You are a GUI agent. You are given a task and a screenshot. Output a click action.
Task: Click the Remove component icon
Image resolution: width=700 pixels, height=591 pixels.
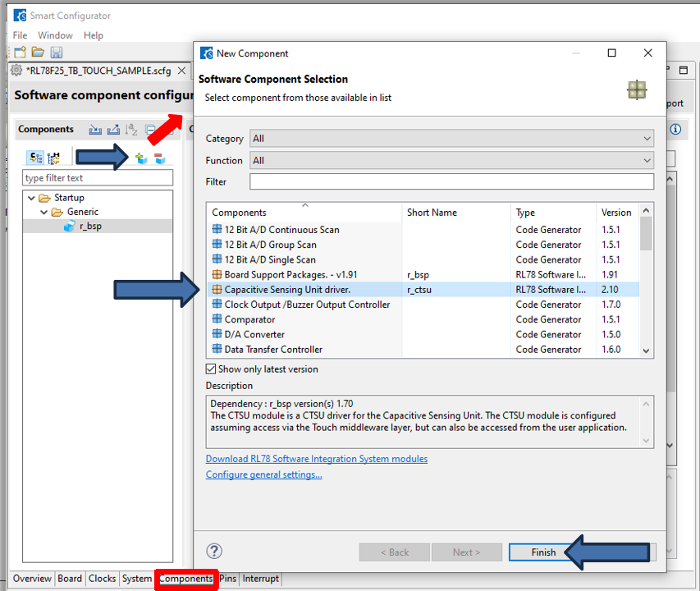[159, 158]
